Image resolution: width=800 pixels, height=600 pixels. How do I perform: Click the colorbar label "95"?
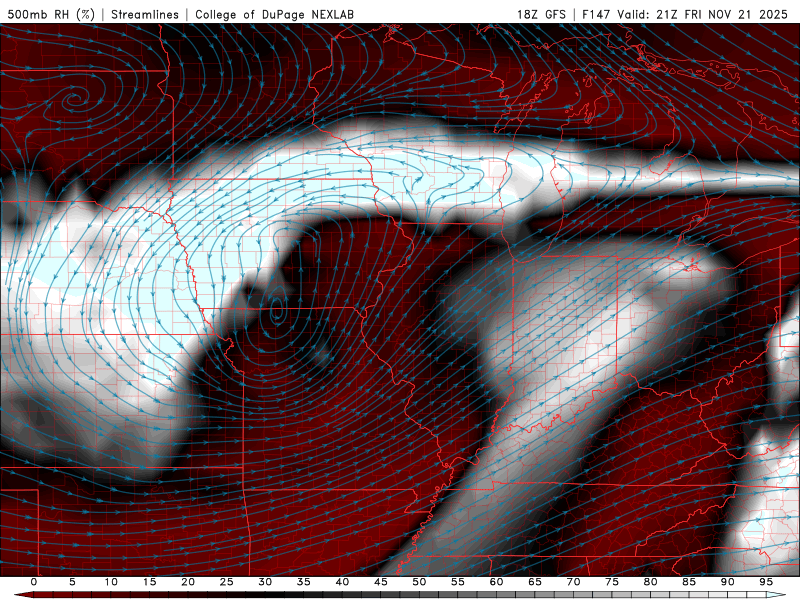[x=766, y=582]
